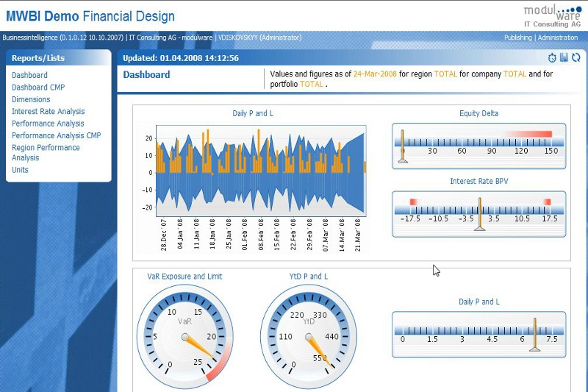Screen dimensions: 588x392
Task: Click the Reports/Lists panel header
Action: [59, 58]
